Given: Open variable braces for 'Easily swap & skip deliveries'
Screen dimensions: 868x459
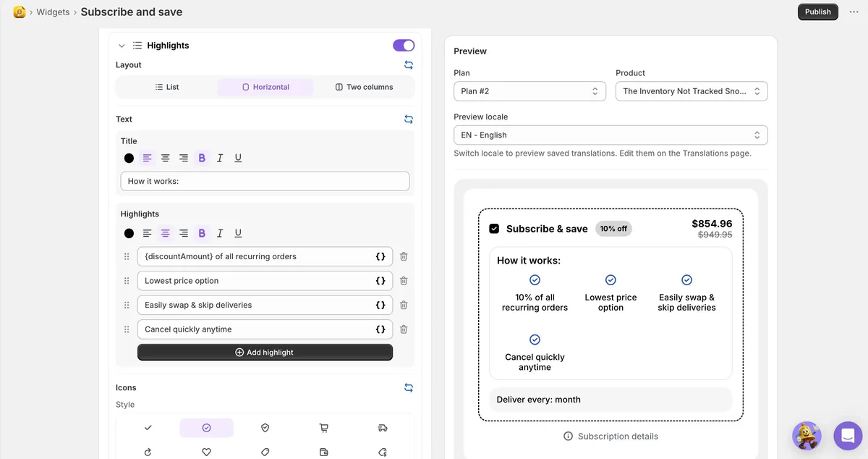Looking at the screenshot, I should coord(380,305).
